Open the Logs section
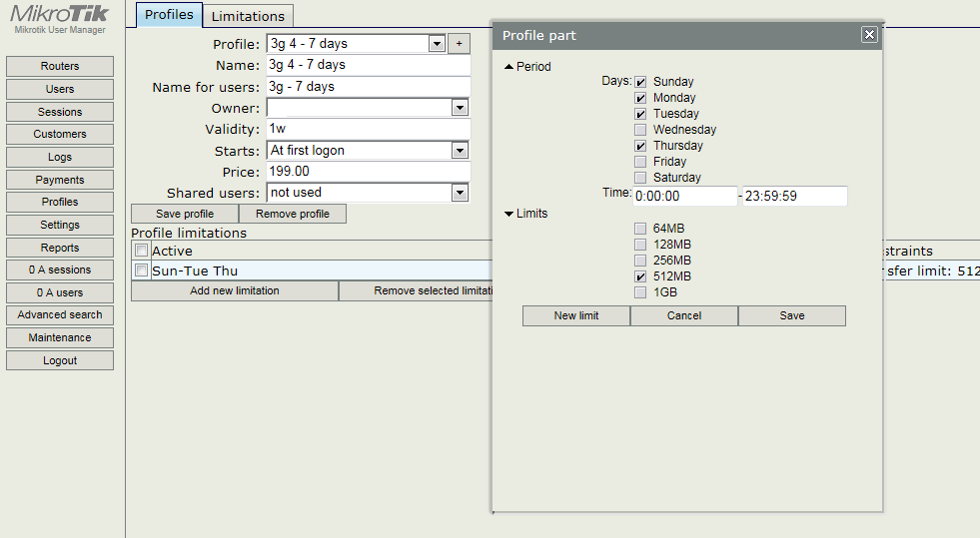 (x=60, y=157)
